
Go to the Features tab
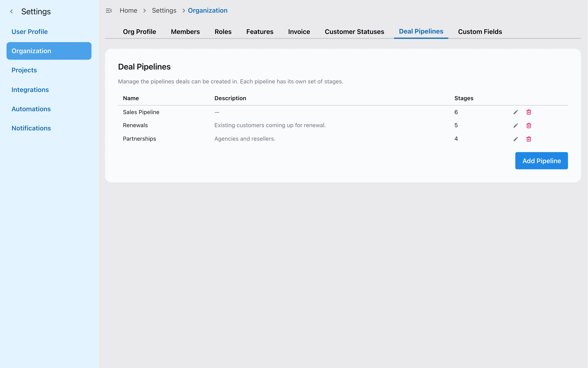[x=260, y=32]
